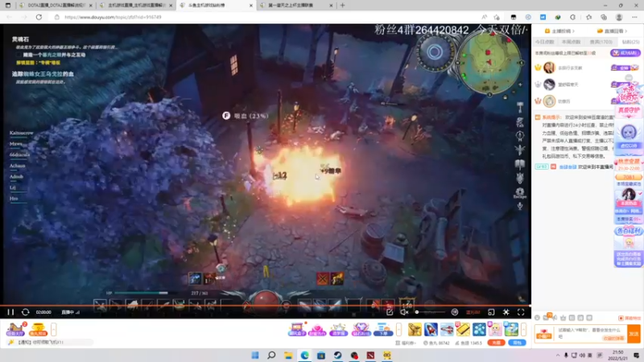Click the browser address bar URL
The width and height of the screenshot is (644, 362).
(113, 17)
